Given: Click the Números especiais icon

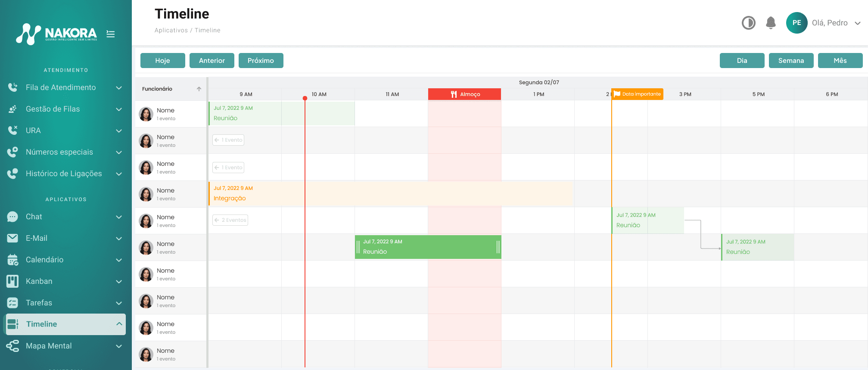Looking at the screenshot, I should click(x=13, y=152).
